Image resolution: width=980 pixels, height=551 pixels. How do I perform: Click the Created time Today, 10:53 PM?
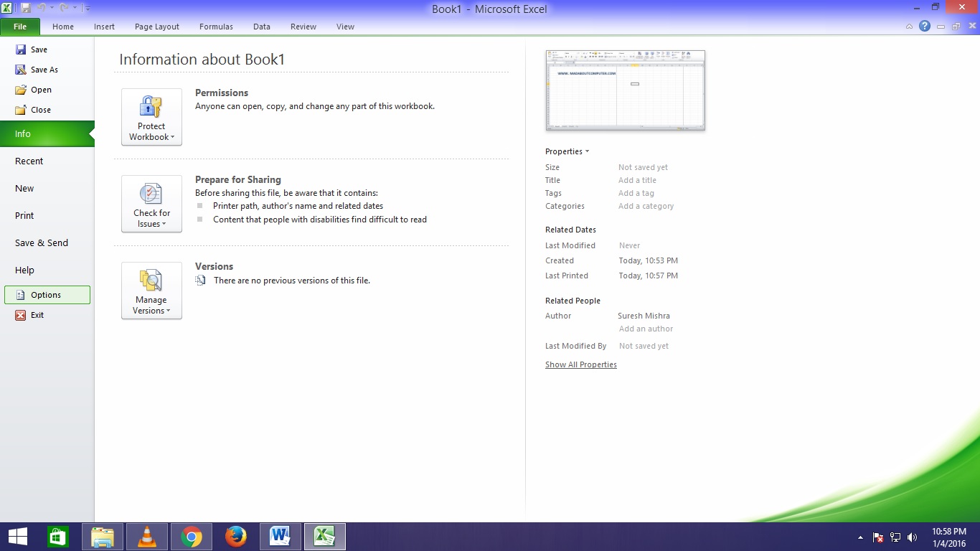(649, 260)
